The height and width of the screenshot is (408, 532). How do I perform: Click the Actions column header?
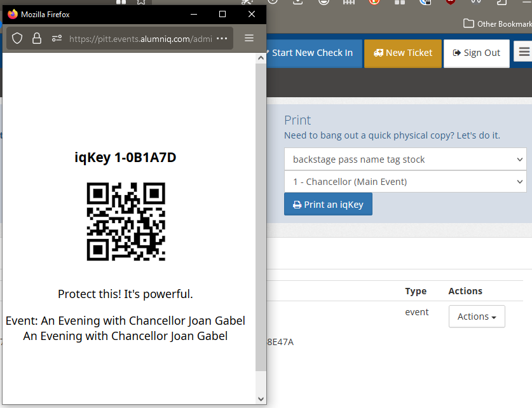tap(465, 291)
